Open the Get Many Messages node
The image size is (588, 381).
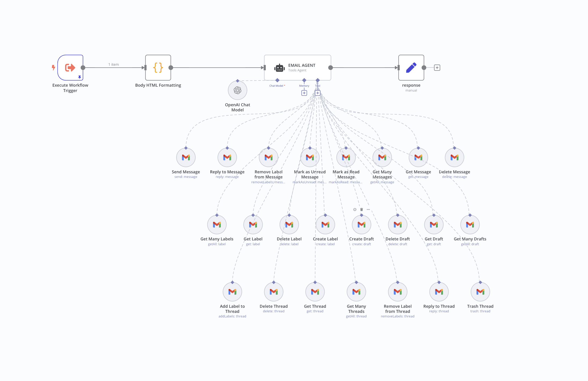click(382, 157)
